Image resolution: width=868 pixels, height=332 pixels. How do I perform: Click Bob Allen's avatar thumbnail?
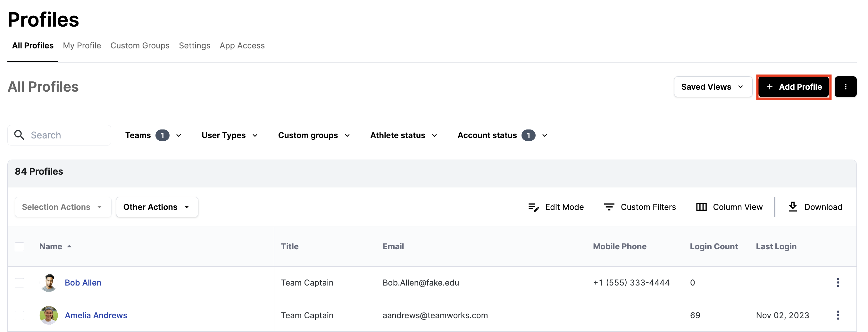coord(49,283)
